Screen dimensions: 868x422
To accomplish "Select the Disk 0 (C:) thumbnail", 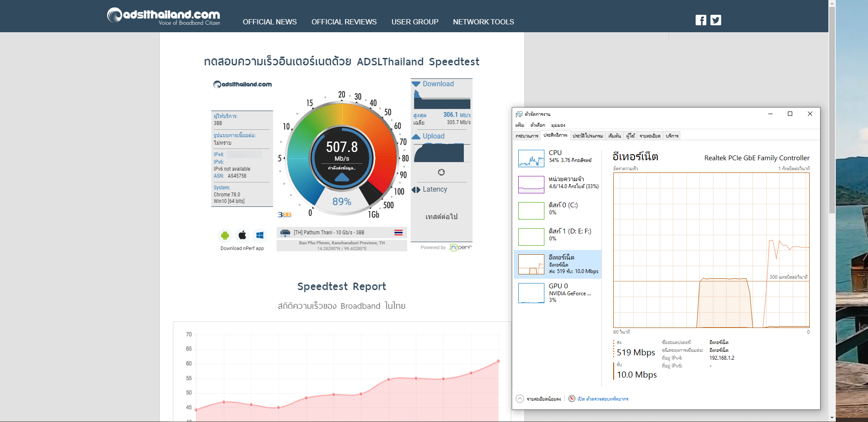I will 531,211.
